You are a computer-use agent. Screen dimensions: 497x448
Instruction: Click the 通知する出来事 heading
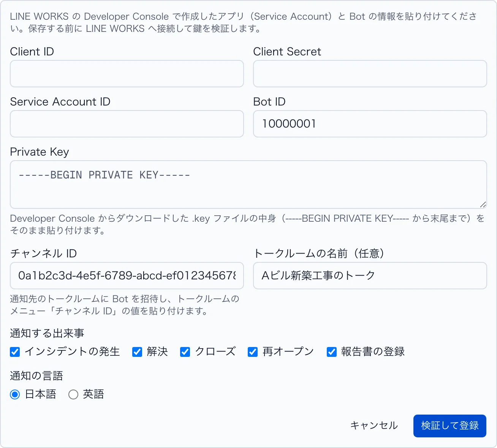(47, 333)
